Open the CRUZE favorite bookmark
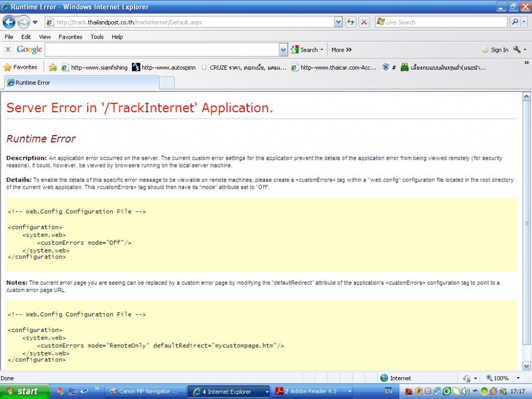The height and width of the screenshot is (399, 532). pyautogui.click(x=244, y=68)
